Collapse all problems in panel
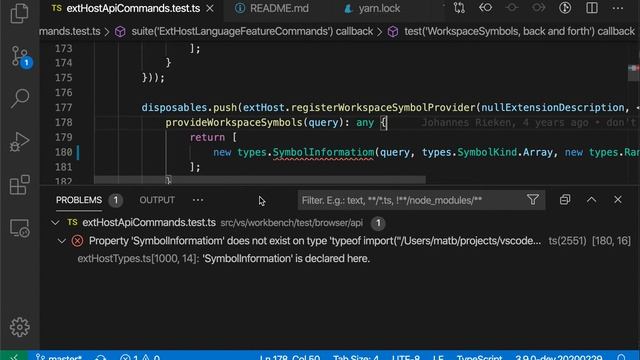 coord(565,200)
